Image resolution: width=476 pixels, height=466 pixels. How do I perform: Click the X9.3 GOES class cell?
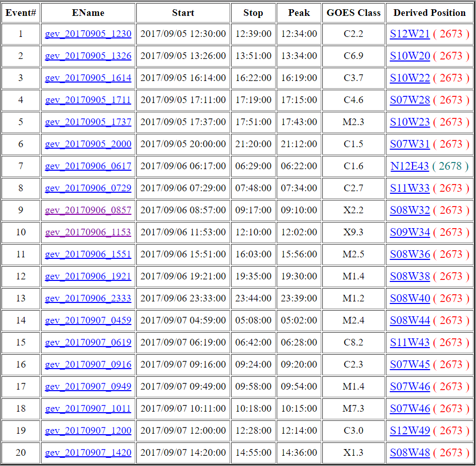click(x=354, y=232)
